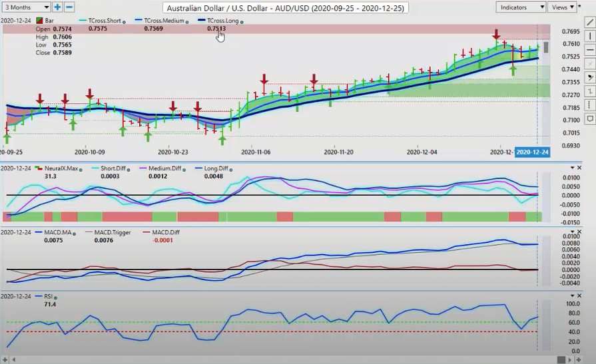Open the Indicators dropdown

click(521, 7)
